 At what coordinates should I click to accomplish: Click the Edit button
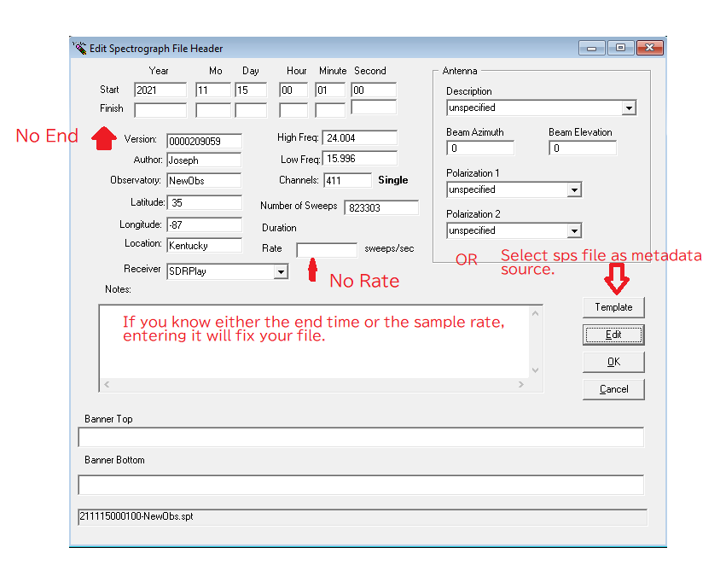(x=613, y=335)
